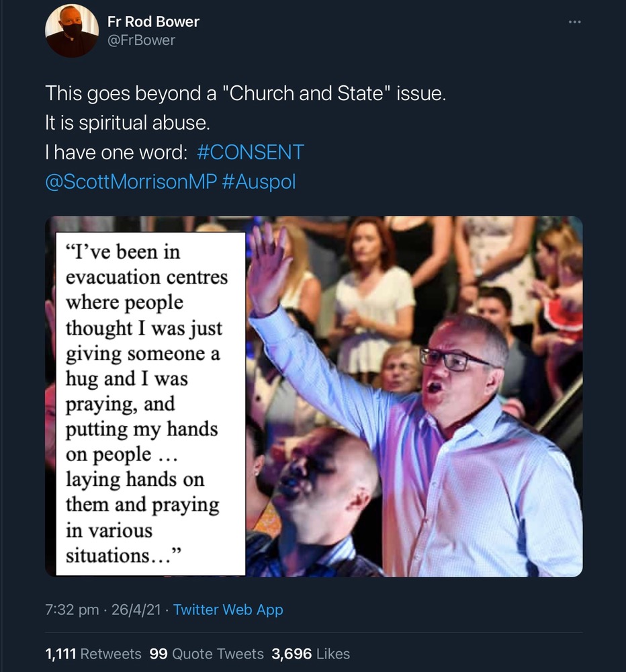Image resolution: width=626 pixels, height=672 pixels.
Task: Open the Fr Rod Bower display name
Action: tap(153, 22)
